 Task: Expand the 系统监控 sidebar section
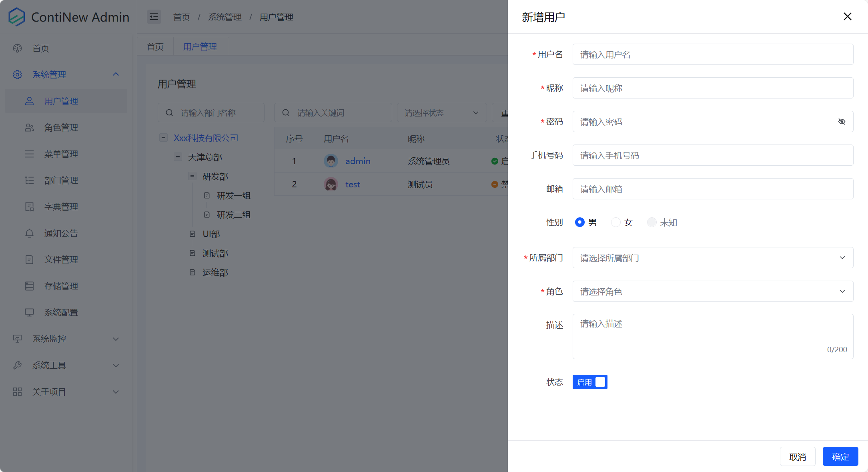[x=65, y=339]
